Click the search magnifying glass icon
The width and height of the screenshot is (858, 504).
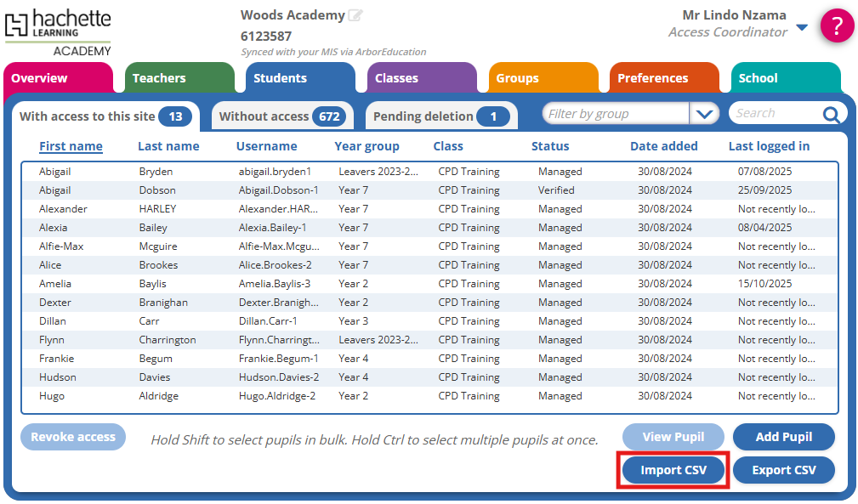click(831, 115)
